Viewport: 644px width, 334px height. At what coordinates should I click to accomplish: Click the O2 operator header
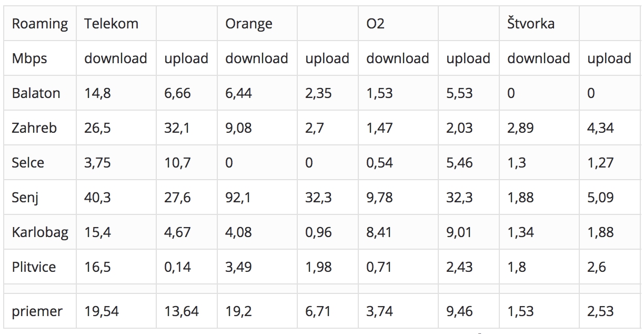[376, 24]
